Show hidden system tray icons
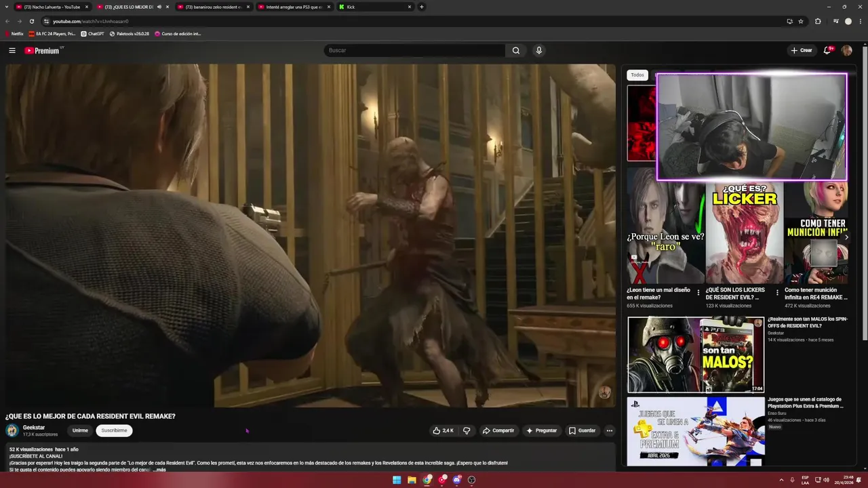The image size is (868, 488). click(781, 480)
